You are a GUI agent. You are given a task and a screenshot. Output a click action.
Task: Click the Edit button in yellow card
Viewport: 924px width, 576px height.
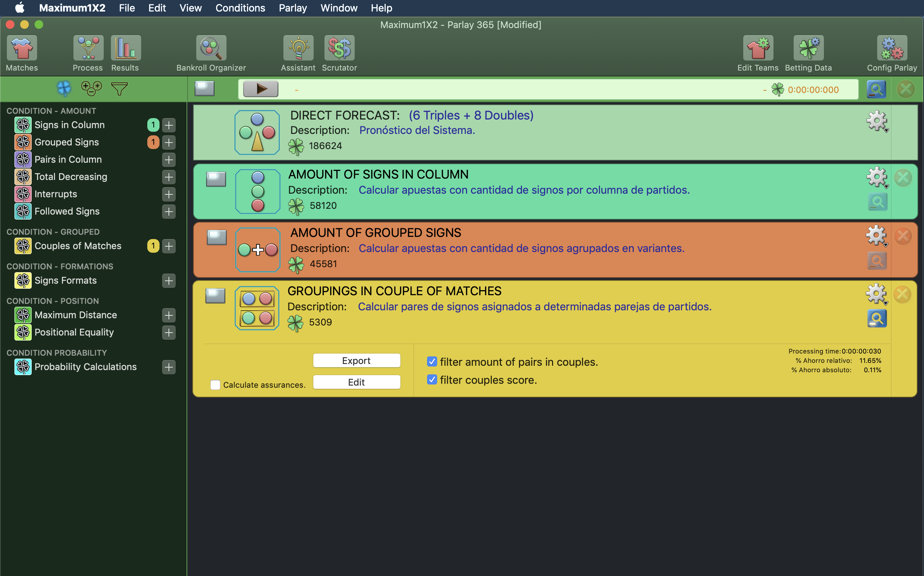[x=356, y=382]
